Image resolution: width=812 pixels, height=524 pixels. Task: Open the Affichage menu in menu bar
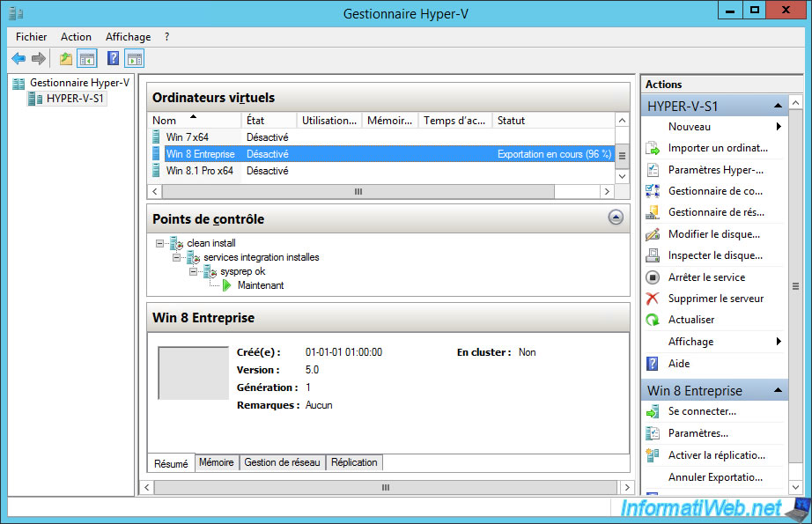128,37
